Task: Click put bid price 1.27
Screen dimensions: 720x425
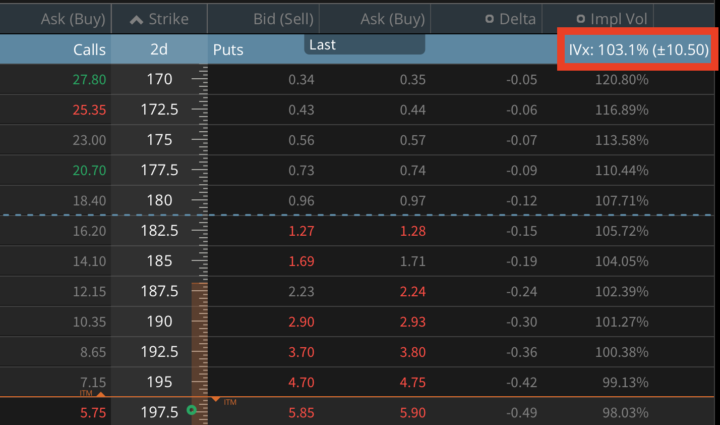Action: (x=301, y=231)
